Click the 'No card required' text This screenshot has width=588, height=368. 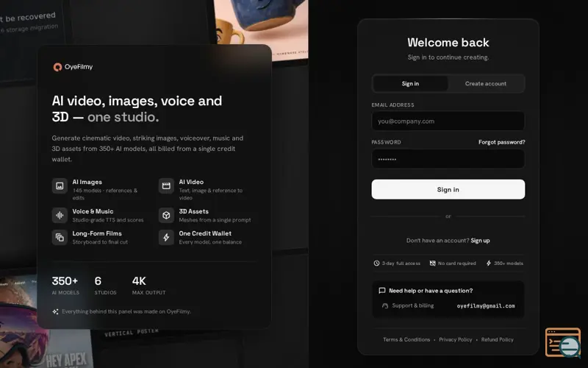(x=456, y=263)
